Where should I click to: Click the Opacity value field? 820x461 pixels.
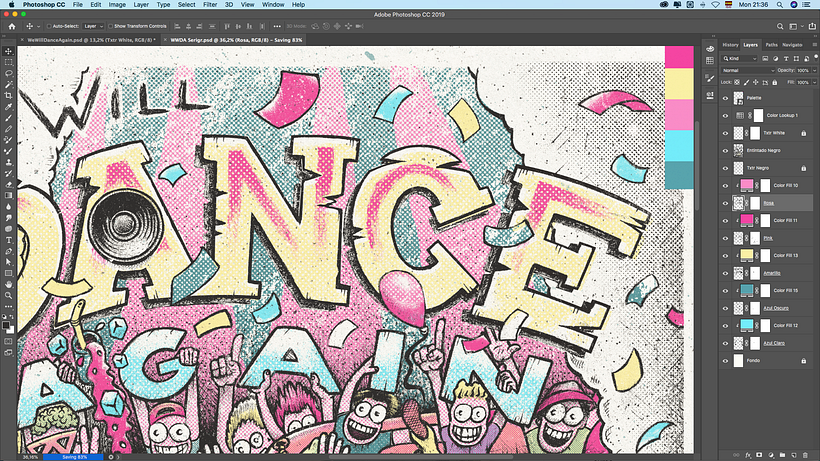tap(805, 71)
